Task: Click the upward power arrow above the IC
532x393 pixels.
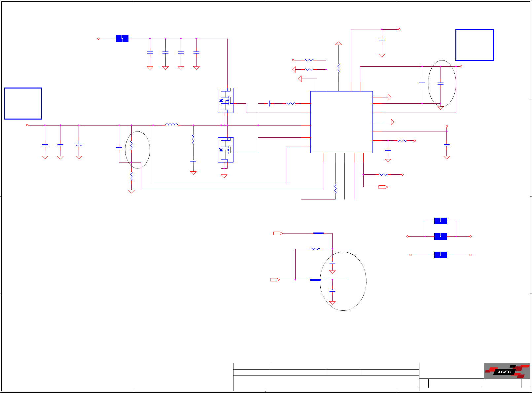Action: pyautogui.click(x=338, y=43)
